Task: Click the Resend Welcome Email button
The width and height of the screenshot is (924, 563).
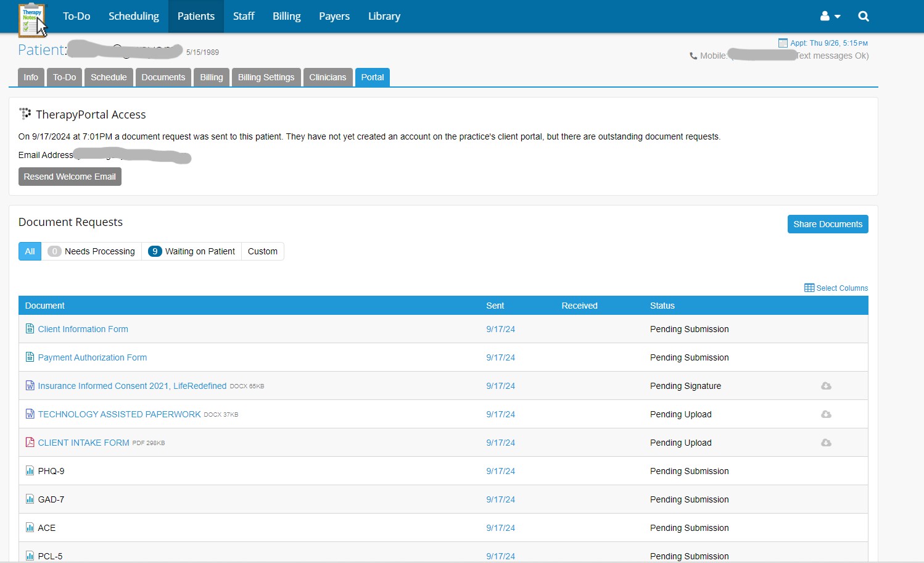Action: coord(70,177)
